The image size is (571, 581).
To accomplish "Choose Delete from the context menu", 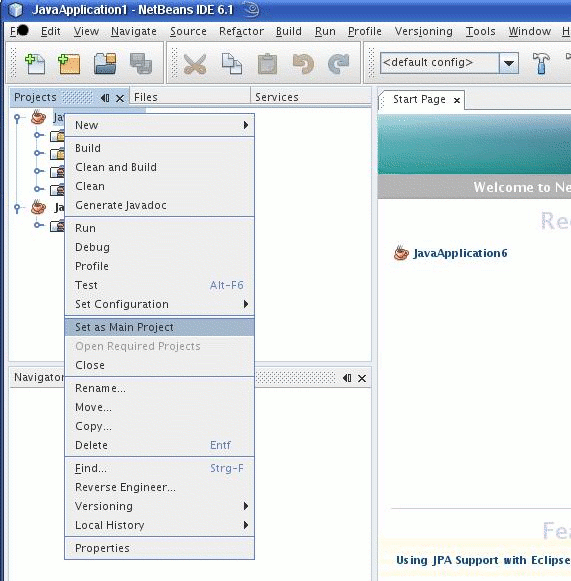I will coord(159,445).
